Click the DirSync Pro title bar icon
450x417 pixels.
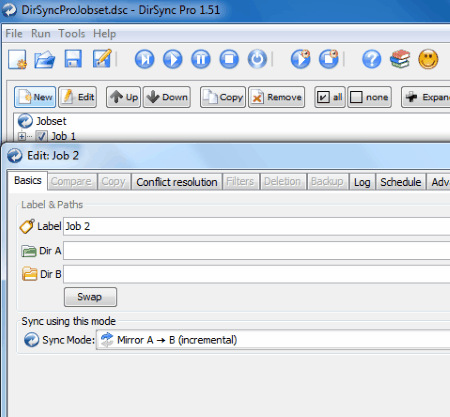9,10
